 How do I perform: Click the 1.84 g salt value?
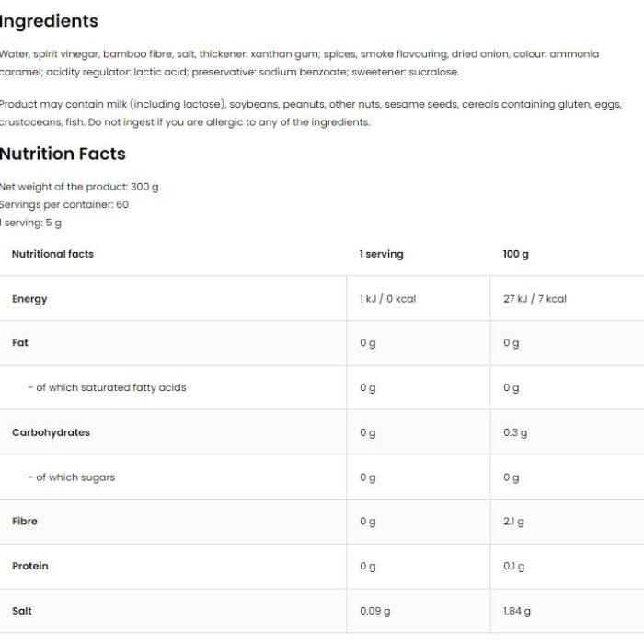(x=517, y=611)
